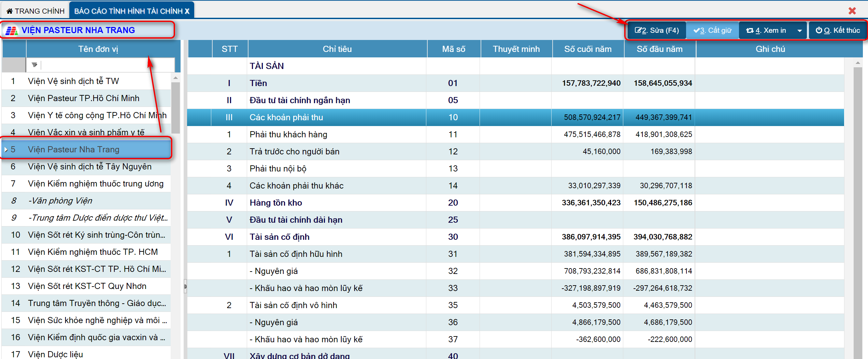Expand row arrow beside Viện Pasteur Nha Trang

coord(6,150)
